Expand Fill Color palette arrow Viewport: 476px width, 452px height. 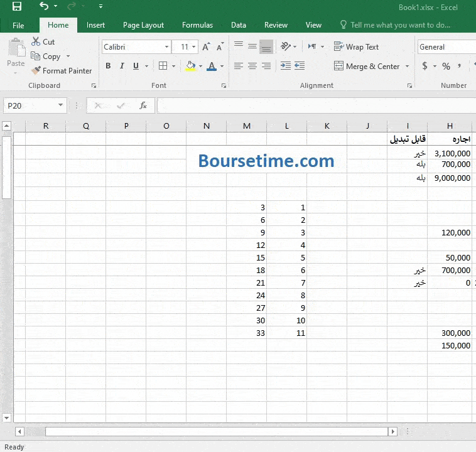pos(200,66)
